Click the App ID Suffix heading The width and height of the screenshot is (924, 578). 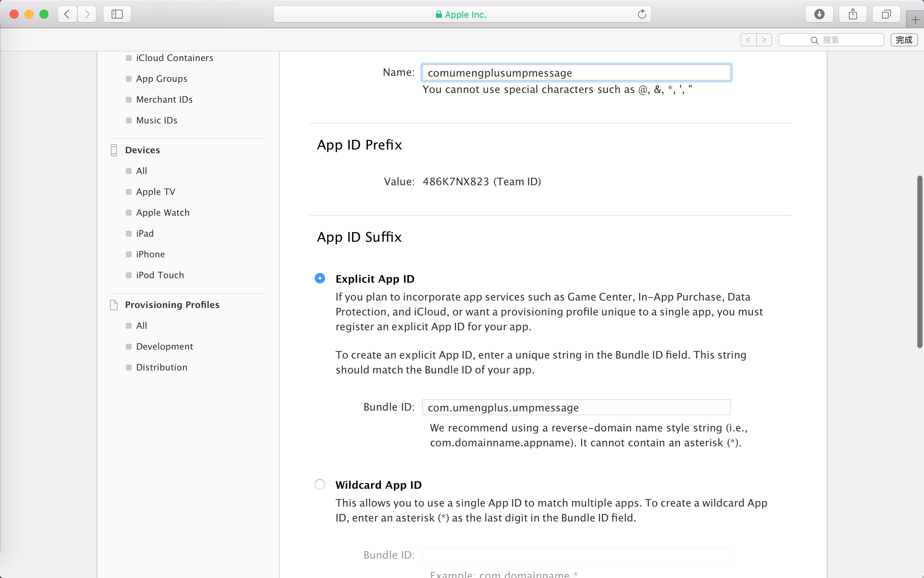(x=359, y=237)
